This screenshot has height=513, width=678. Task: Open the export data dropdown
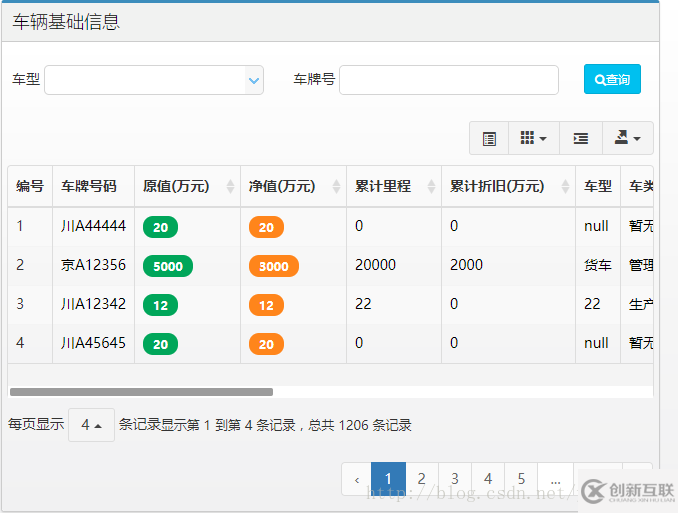(x=627, y=139)
